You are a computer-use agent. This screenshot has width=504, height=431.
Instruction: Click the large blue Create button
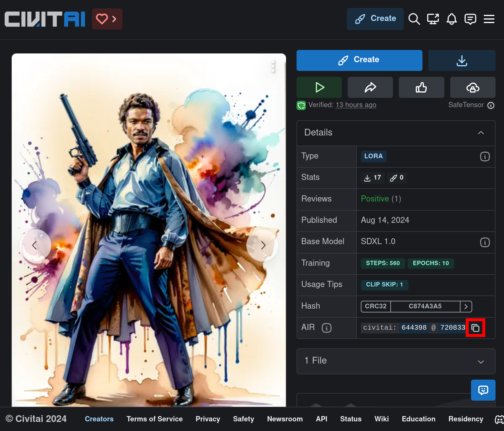point(359,60)
